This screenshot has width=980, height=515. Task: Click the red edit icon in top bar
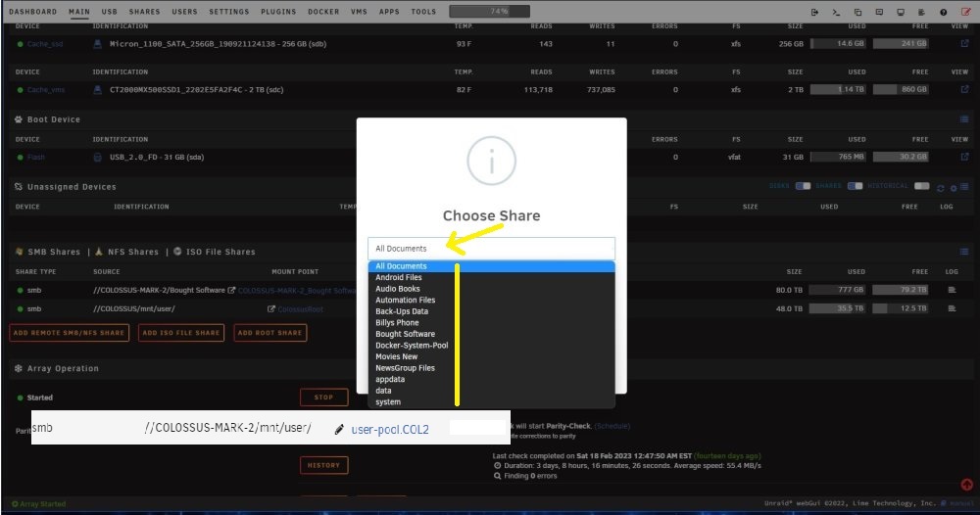pyautogui.click(x=965, y=12)
